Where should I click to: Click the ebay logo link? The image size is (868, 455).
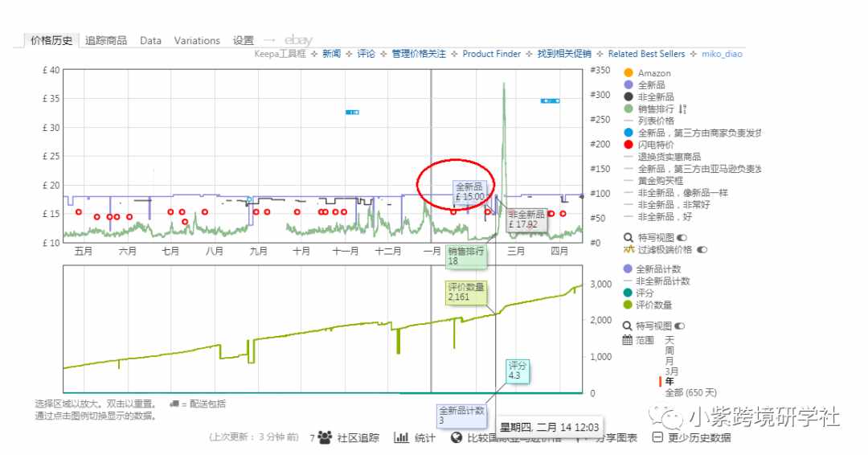[298, 40]
